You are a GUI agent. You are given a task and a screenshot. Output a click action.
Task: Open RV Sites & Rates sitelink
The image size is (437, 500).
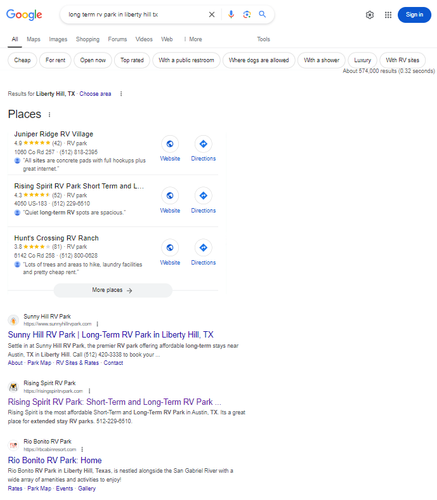coord(77,363)
